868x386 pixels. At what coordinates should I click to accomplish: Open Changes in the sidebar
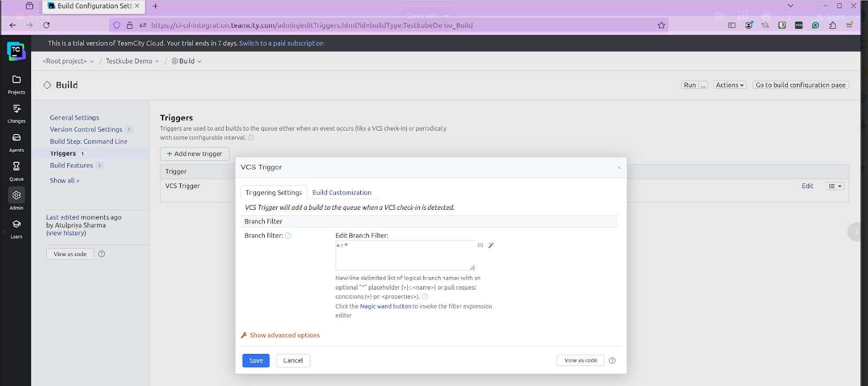point(16,114)
